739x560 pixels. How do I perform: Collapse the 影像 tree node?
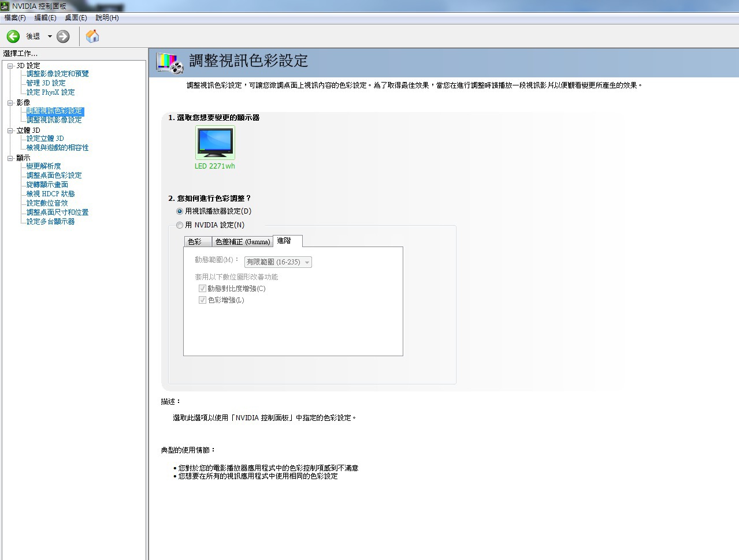[10, 103]
